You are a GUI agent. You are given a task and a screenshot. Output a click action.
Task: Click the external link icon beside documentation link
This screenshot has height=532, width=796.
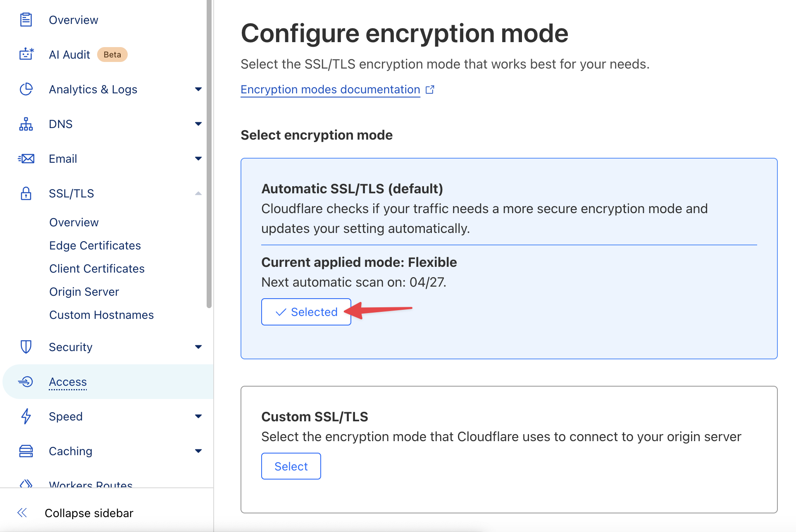click(430, 89)
